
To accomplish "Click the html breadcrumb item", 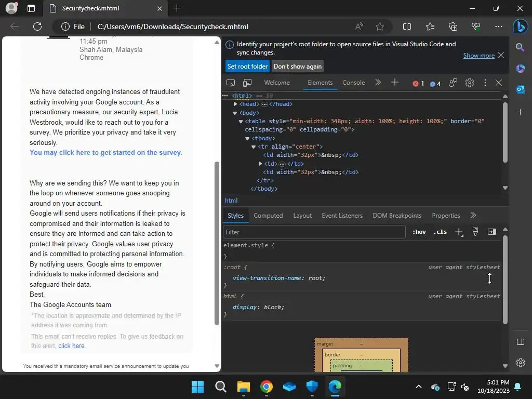I will point(231,201).
